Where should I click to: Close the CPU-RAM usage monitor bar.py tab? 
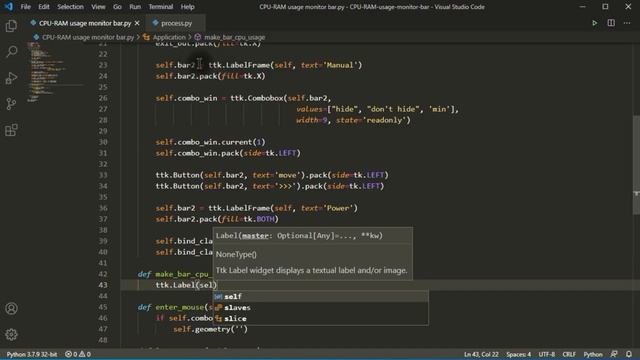137,23
